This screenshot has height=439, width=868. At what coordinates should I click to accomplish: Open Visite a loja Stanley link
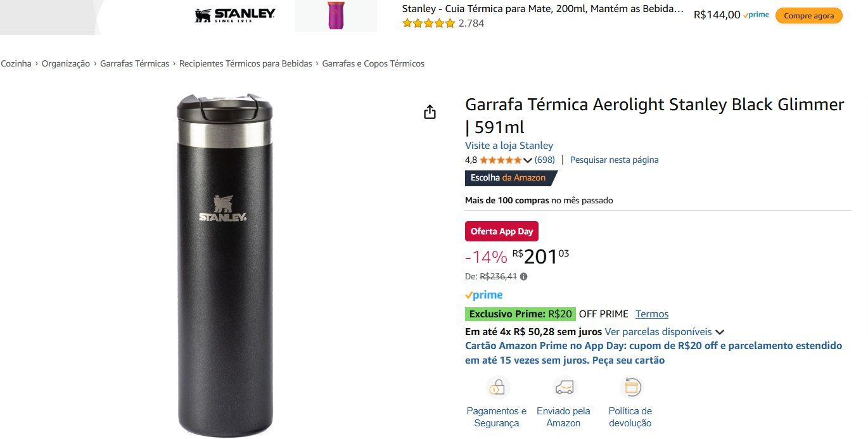[509, 146]
